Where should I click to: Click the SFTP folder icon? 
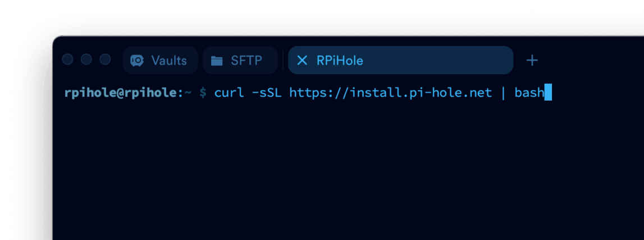pos(217,61)
